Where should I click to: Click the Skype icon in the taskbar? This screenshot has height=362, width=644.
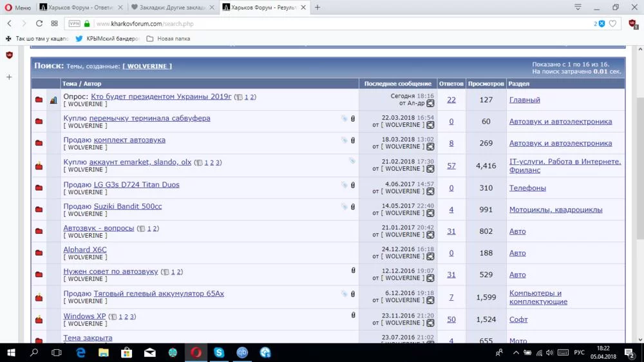pyautogui.click(x=219, y=352)
